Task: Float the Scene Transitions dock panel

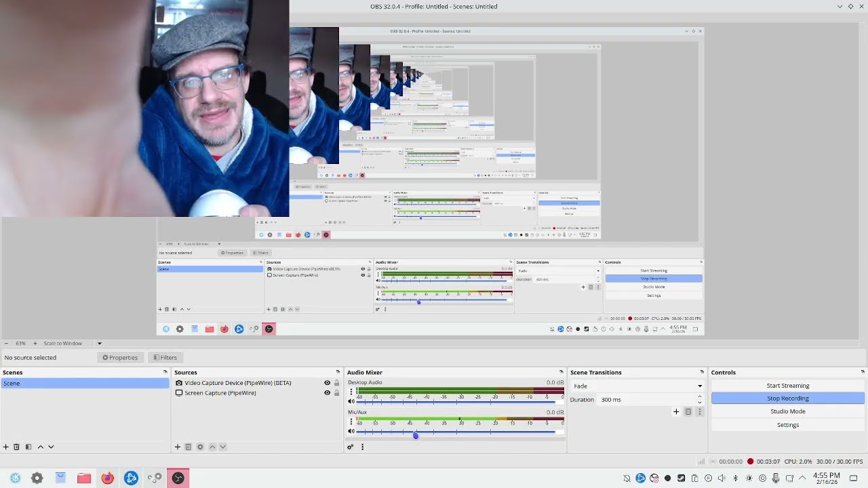Action: pos(702,372)
